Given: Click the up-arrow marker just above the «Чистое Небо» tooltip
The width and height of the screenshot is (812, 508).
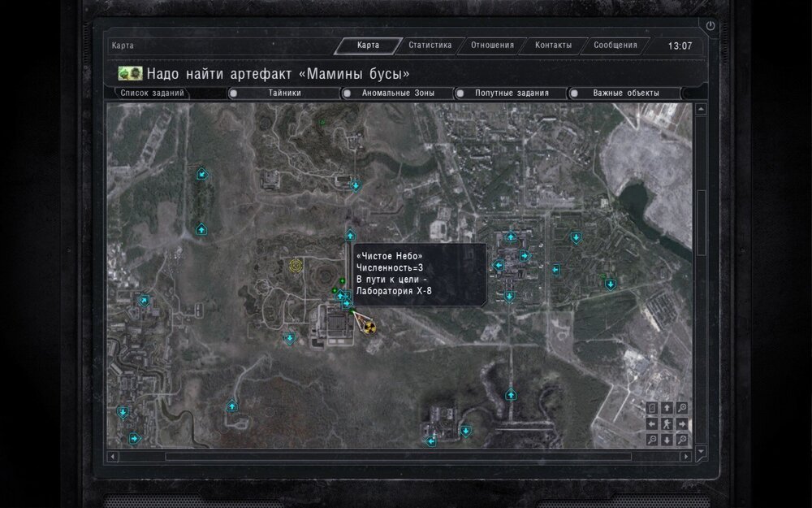Looking at the screenshot, I should 350,236.
